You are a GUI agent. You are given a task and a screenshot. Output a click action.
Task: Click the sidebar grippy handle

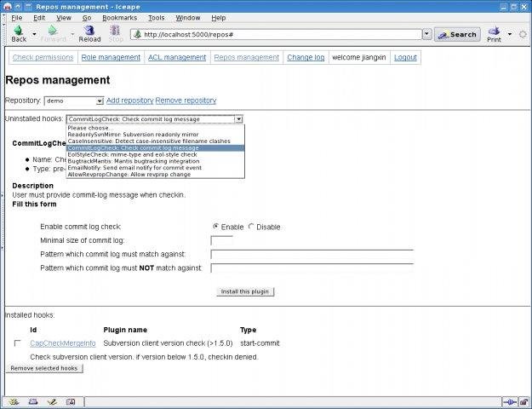3,222
